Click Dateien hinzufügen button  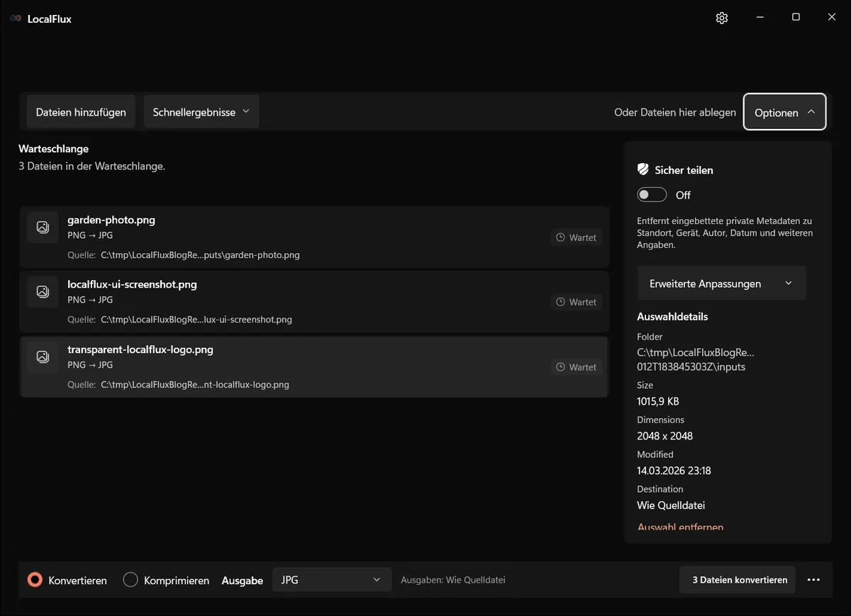[81, 112]
